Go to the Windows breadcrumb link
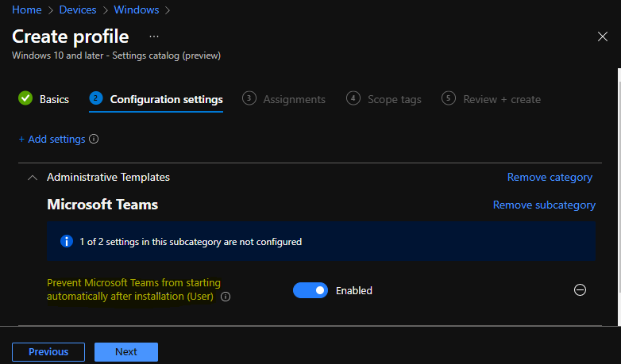The height and width of the screenshot is (364, 621). pyautogui.click(x=137, y=10)
